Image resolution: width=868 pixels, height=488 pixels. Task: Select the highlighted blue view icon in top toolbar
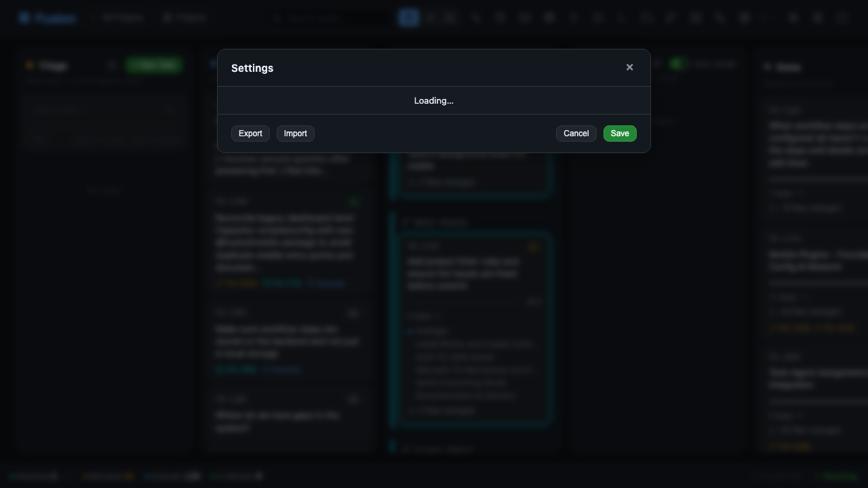pos(409,18)
